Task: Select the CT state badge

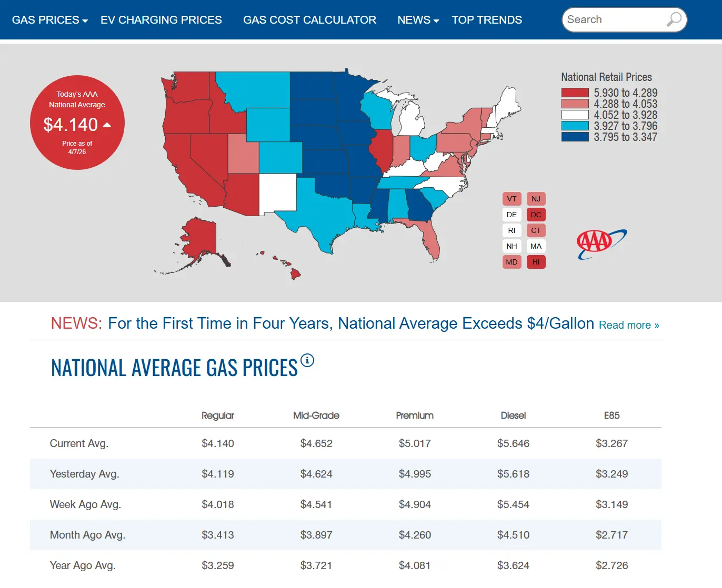Action: tap(536, 230)
